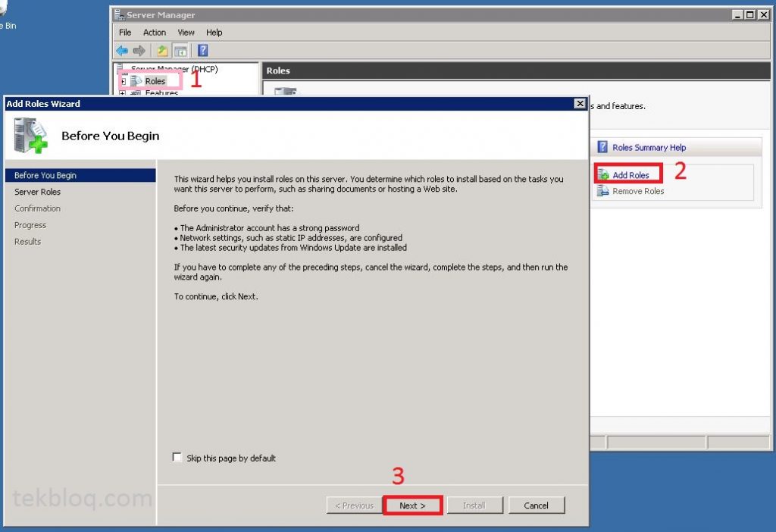
Task: Click the Remove Roles link
Action: (638, 191)
